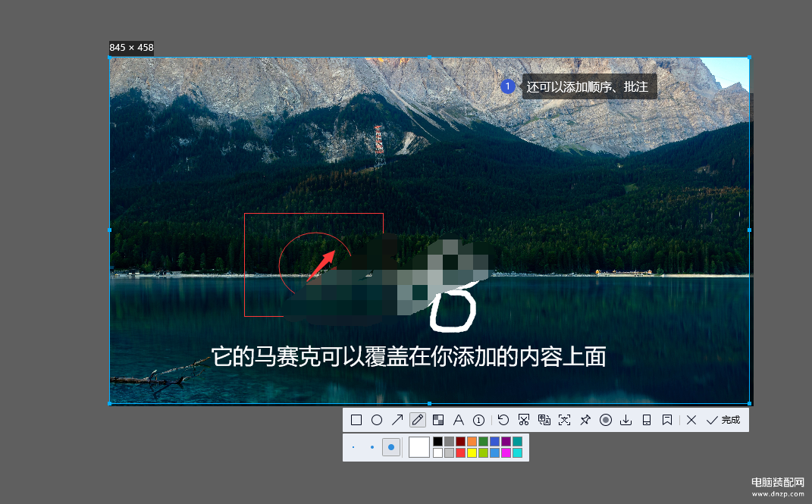The height and width of the screenshot is (504, 812).
Task: Click the "845 × 458" selection size label
Action: [131, 48]
